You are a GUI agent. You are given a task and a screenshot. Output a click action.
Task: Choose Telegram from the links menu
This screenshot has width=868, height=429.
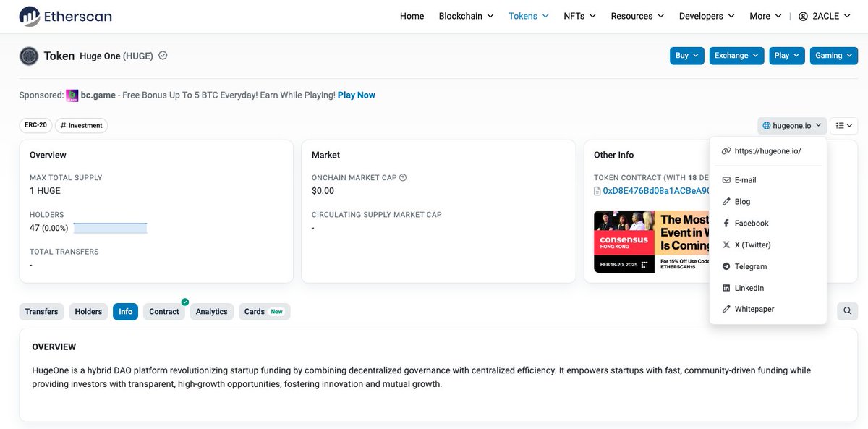click(x=768, y=266)
